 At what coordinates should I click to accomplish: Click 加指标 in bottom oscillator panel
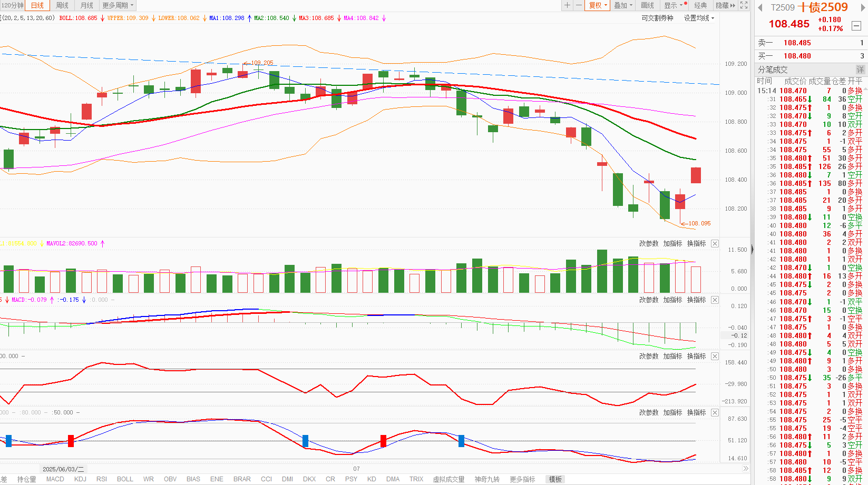pos(672,412)
